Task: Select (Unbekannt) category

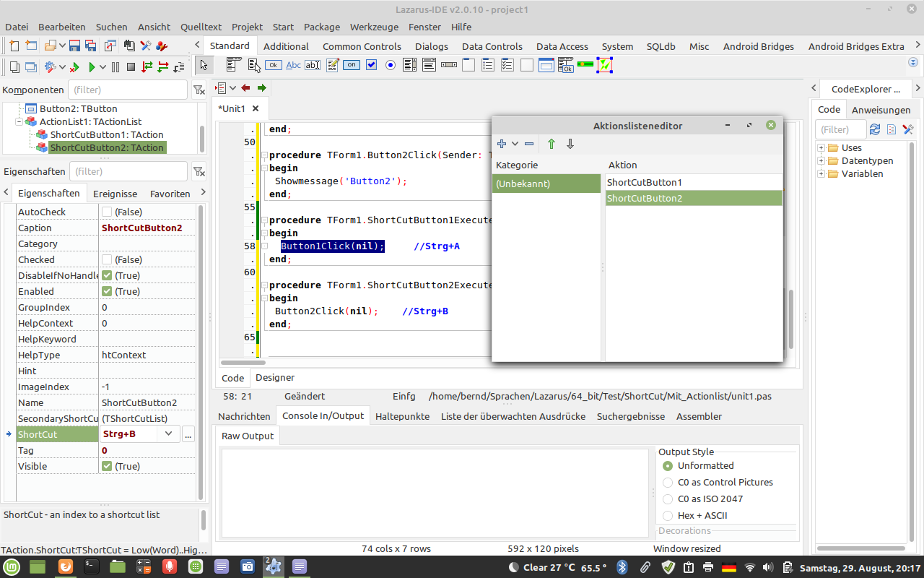Action: point(546,184)
